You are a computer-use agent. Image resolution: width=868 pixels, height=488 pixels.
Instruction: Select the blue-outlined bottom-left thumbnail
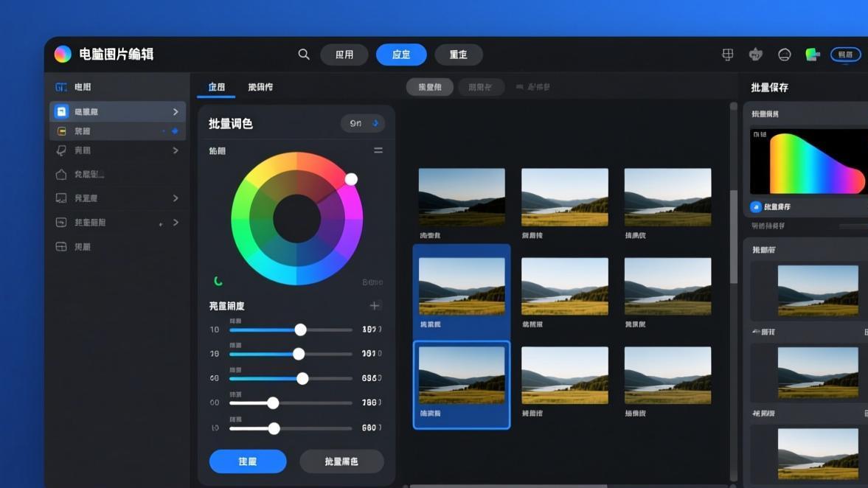462,375
